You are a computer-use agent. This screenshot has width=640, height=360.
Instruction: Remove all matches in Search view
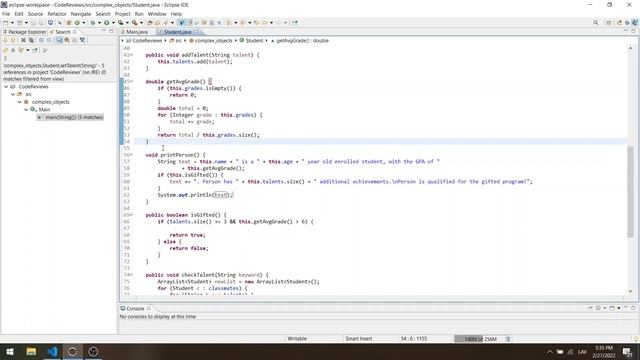(31, 40)
